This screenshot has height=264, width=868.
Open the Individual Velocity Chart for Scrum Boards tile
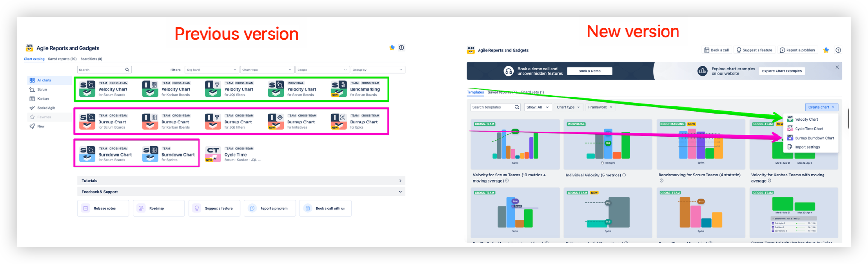point(293,89)
